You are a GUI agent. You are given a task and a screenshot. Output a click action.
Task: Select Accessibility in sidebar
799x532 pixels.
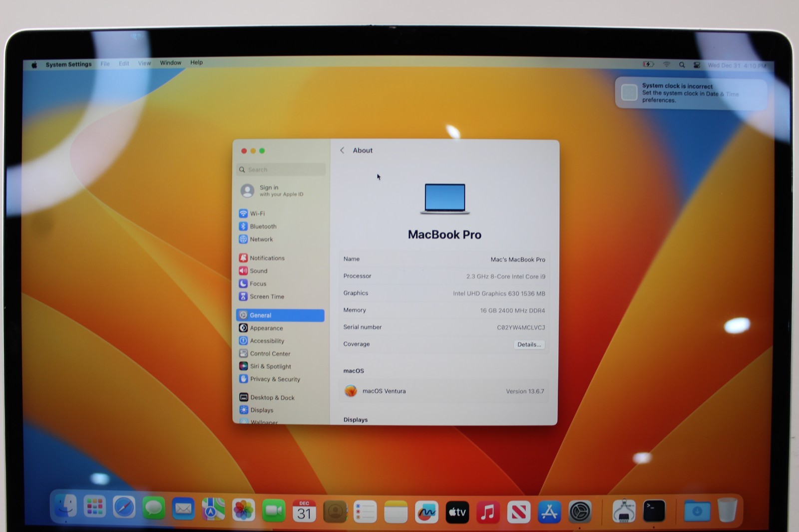[x=280, y=341]
